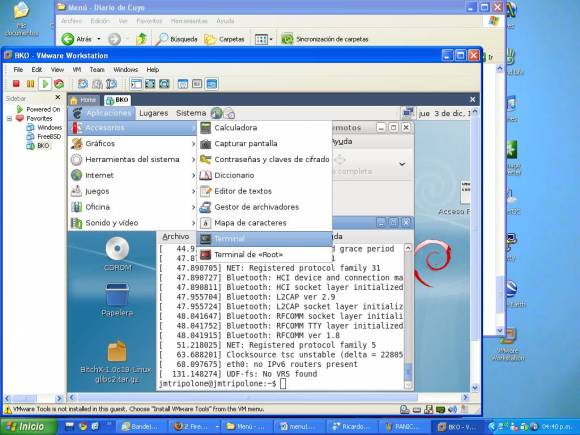Screen dimensions: 580x435
Task: Expand the Sonido y vídeo submenu
Action: pyautogui.click(x=132, y=223)
